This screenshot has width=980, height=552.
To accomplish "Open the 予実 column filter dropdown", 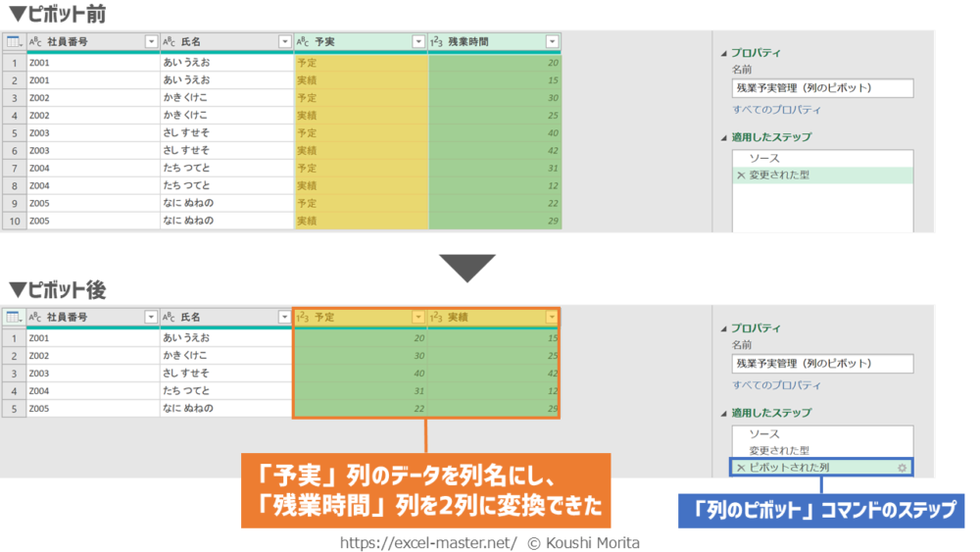I will point(418,42).
